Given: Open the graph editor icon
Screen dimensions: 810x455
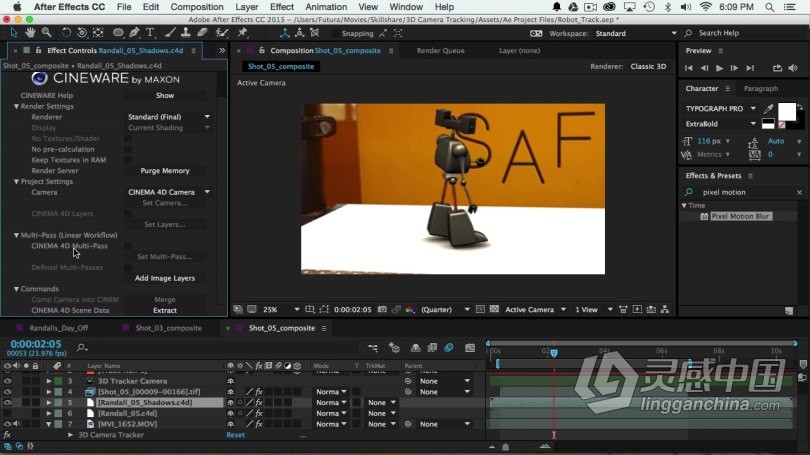Looking at the screenshot, I should [x=470, y=348].
